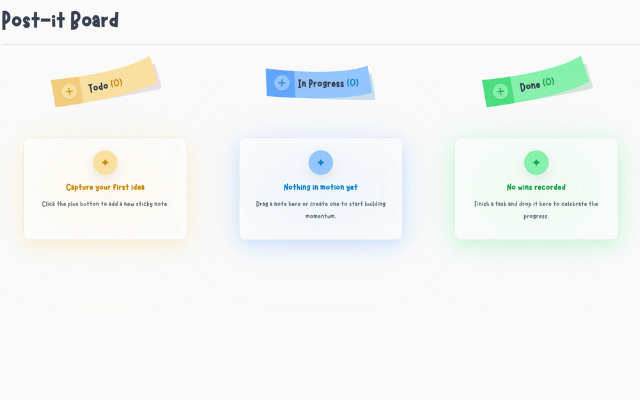
Task: Click the sparkle icon above 'Capture your first idea'
Action: click(x=105, y=162)
